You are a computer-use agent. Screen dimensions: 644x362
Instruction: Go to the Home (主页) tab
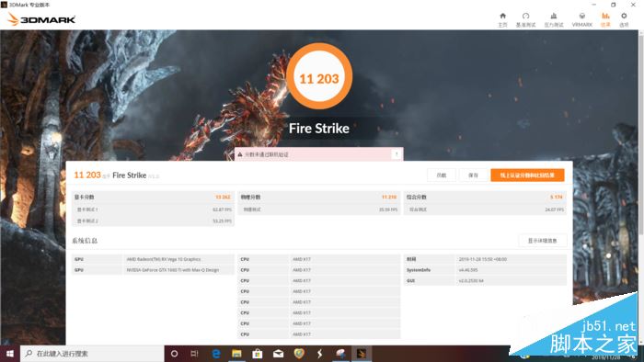tap(502, 19)
